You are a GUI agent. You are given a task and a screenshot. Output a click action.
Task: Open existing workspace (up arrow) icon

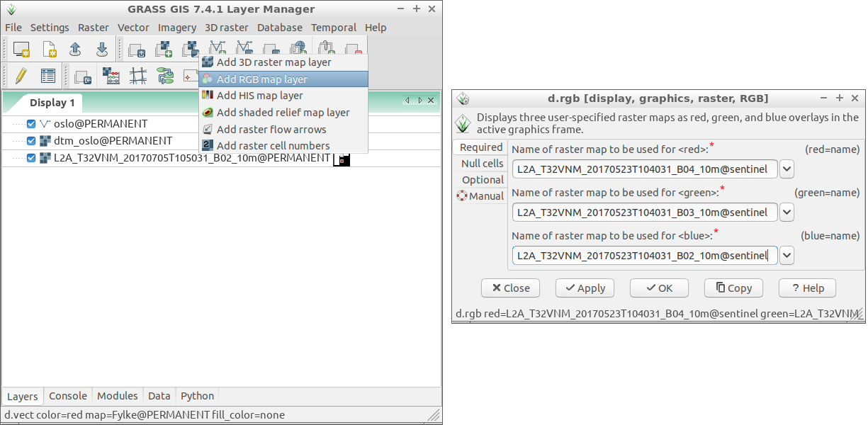[x=75, y=50]
